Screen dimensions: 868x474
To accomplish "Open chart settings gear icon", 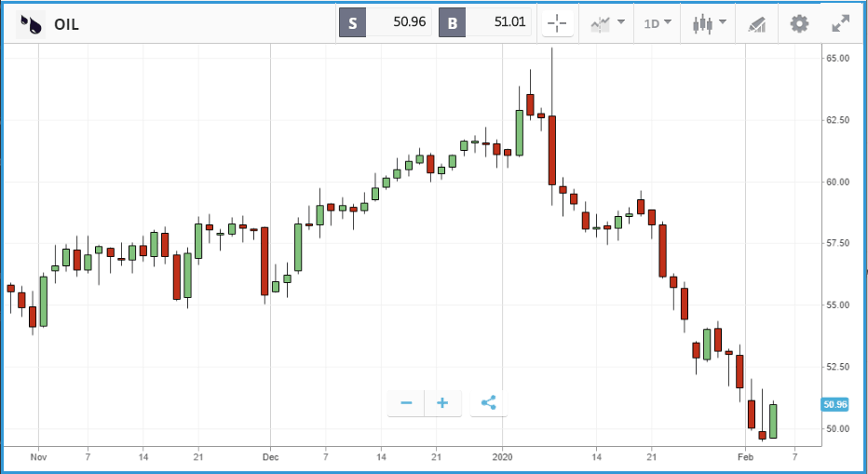I will [799, 24].
